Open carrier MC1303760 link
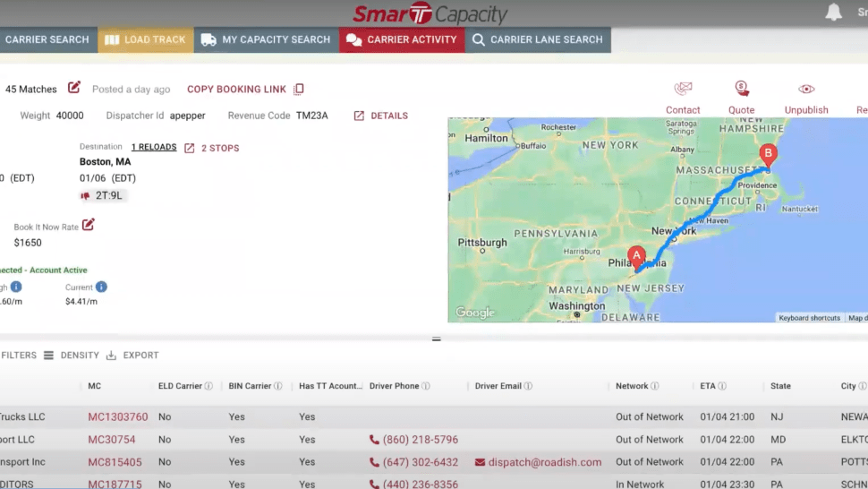Image resolution: width=868 pixels, height=489 pixels. tap(118, 417)
